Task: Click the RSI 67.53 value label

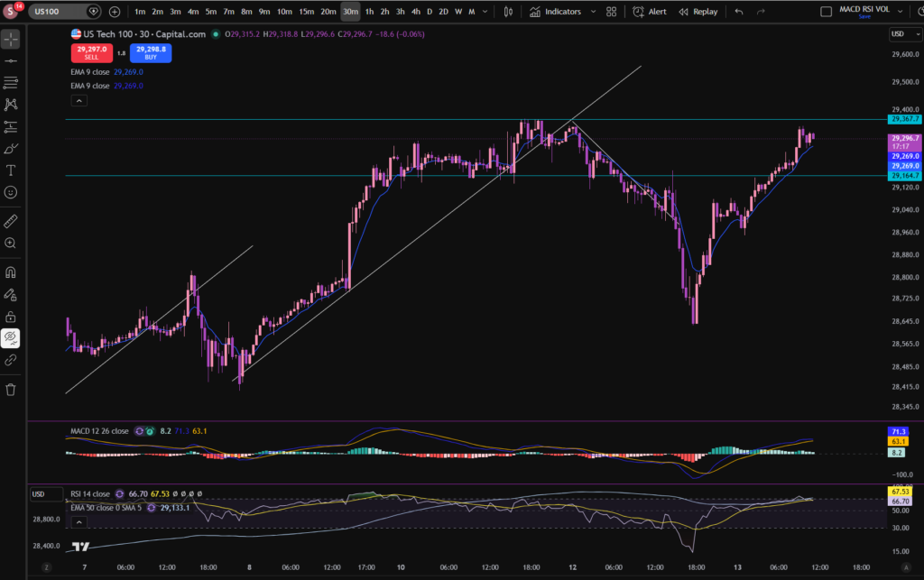Action: pyautogui.click(x=900, y=491)
